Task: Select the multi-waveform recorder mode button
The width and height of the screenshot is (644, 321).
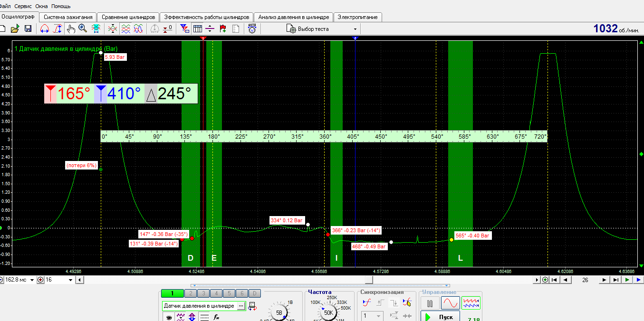Action: coord(471,303)
